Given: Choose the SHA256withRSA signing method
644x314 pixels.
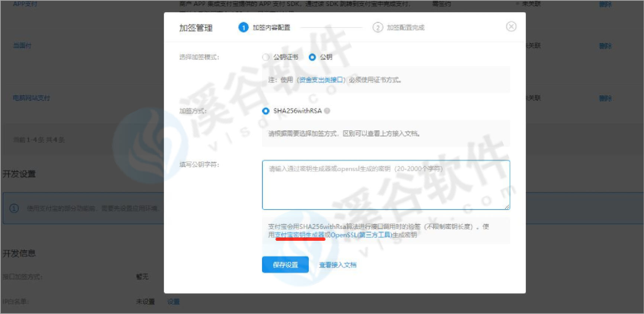Looking at the screenshot, I should 266,111.
